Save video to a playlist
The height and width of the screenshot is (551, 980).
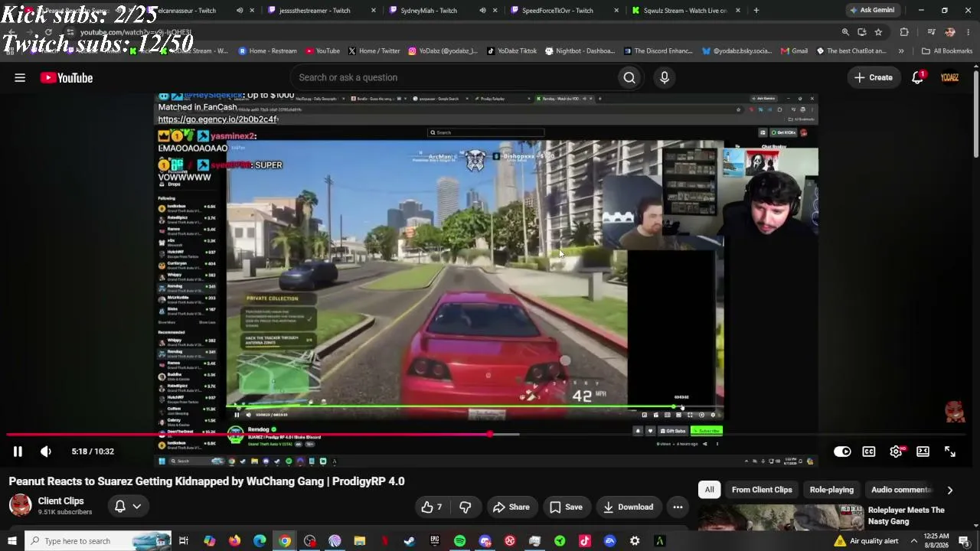click(x=566, y=507)
